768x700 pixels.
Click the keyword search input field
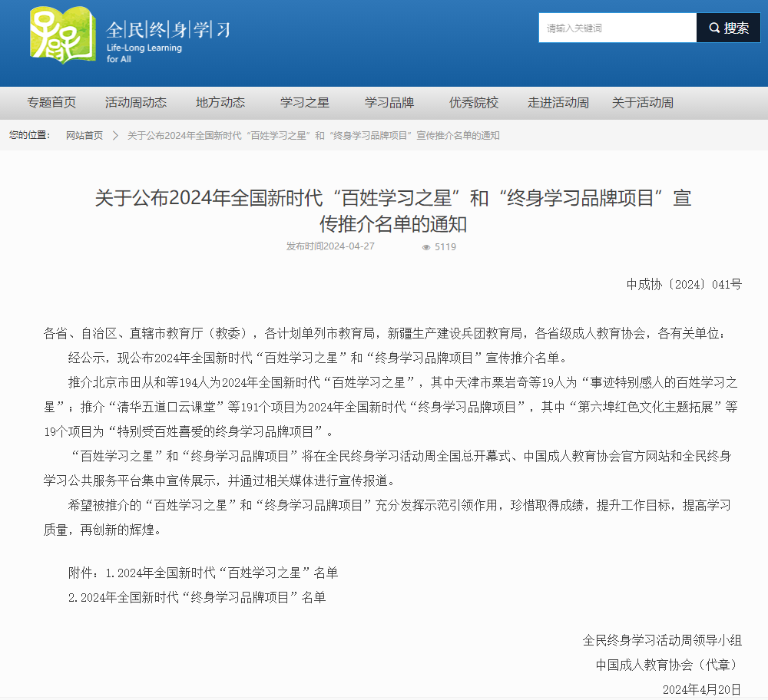coord(617,28)
